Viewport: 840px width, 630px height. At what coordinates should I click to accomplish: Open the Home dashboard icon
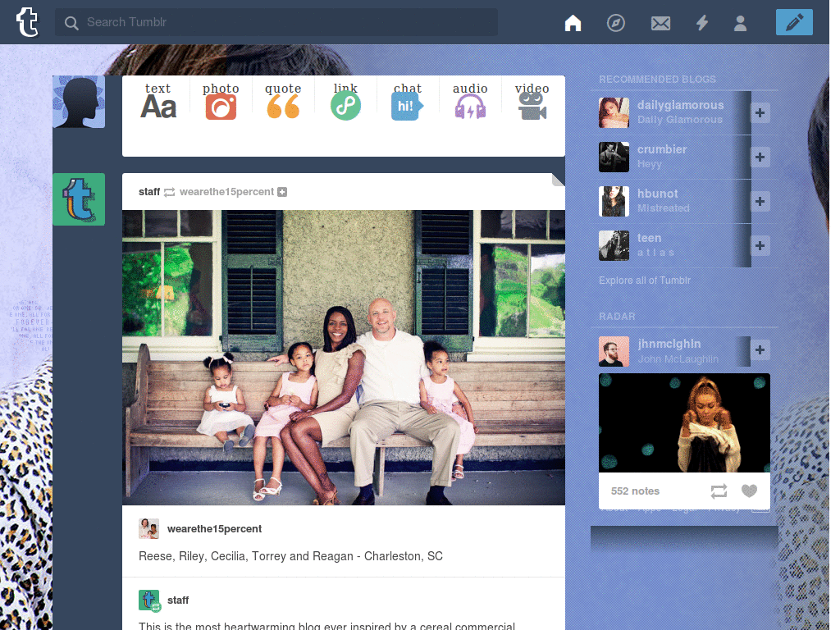pyautogui.click(x=573, y=23)
